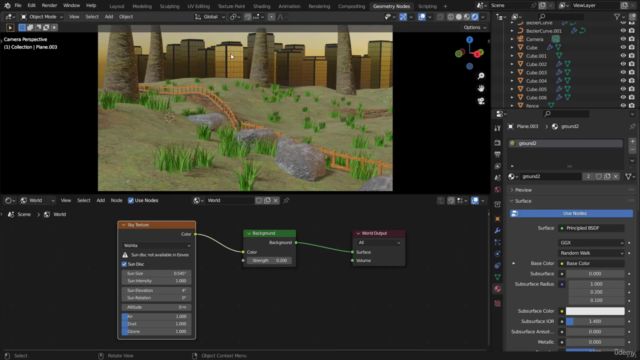Open the Global transform orientation dropdown
The height and width of the screenshot is (360, 640).
tap(210, 17)
